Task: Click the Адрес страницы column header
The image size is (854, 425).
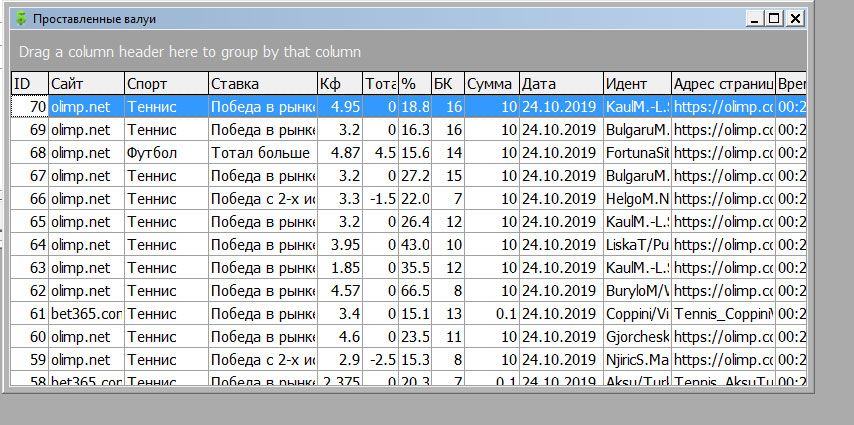Action: click(x=723, y=84)
